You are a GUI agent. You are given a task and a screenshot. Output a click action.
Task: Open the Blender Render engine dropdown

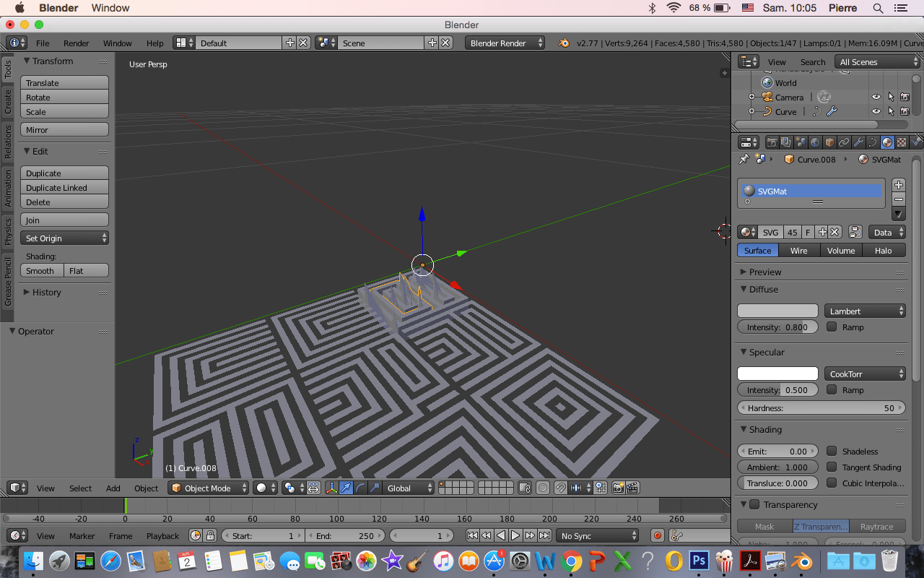tap(505, 43)
